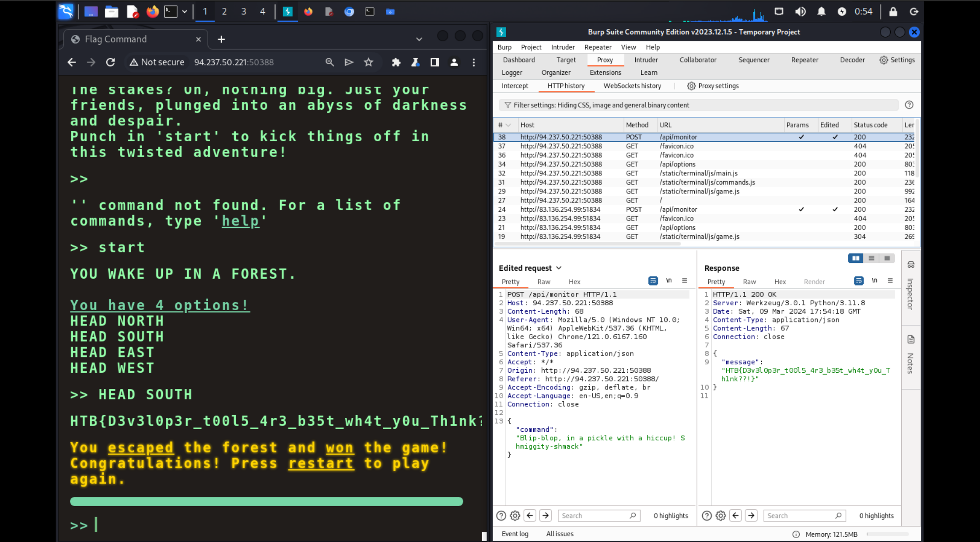Open the request pane hamburger menu

(x=685, y=281)
